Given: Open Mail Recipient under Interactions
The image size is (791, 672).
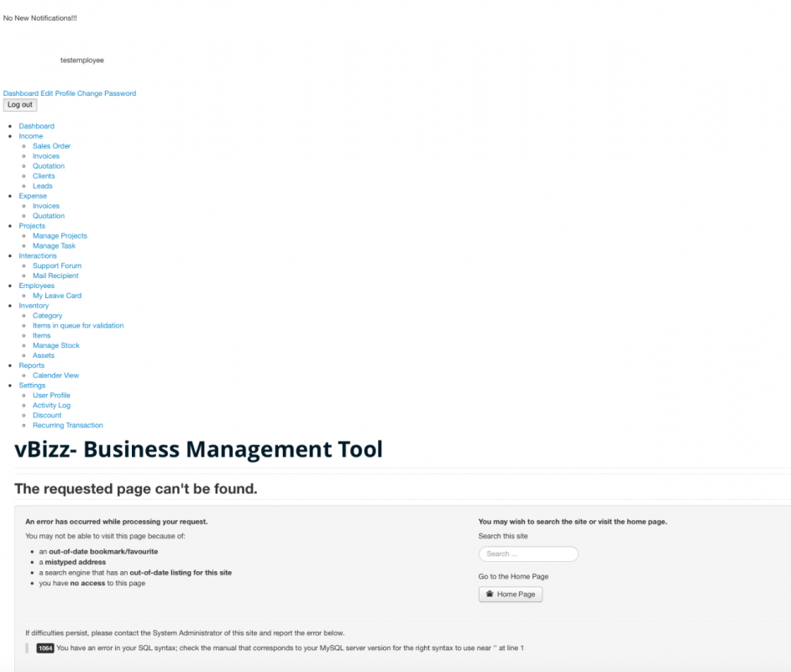Looking at the screenshot, I should [x=55, y=276].
